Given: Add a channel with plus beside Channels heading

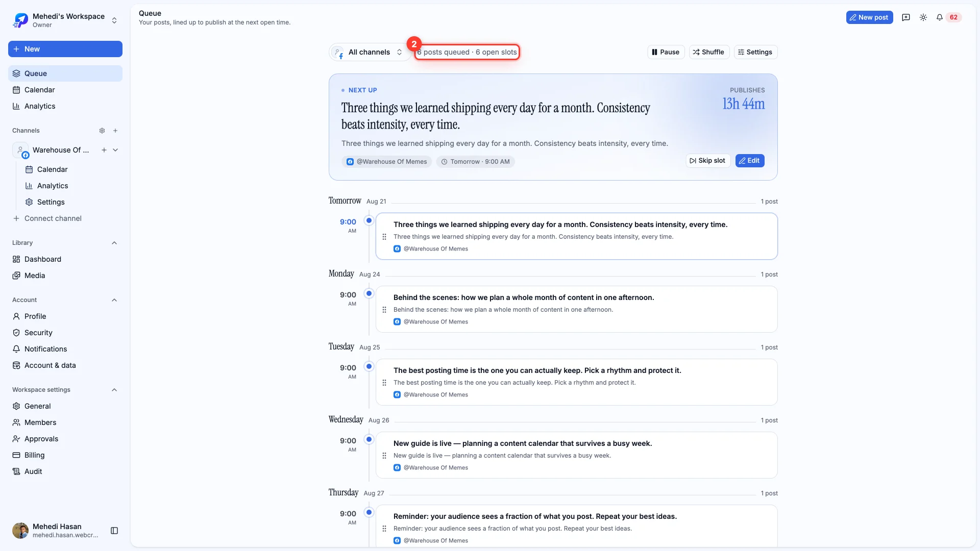Looking at the screenshot, I should tap(115, 131).
